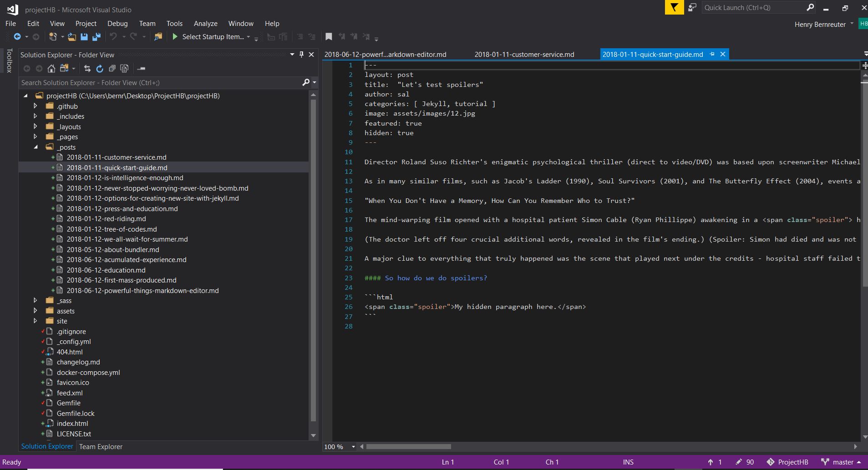This screenshot has width=868, height=470.
Task: Open the Analyze menu
Action: pyautogui.click(x=206, y=24)
